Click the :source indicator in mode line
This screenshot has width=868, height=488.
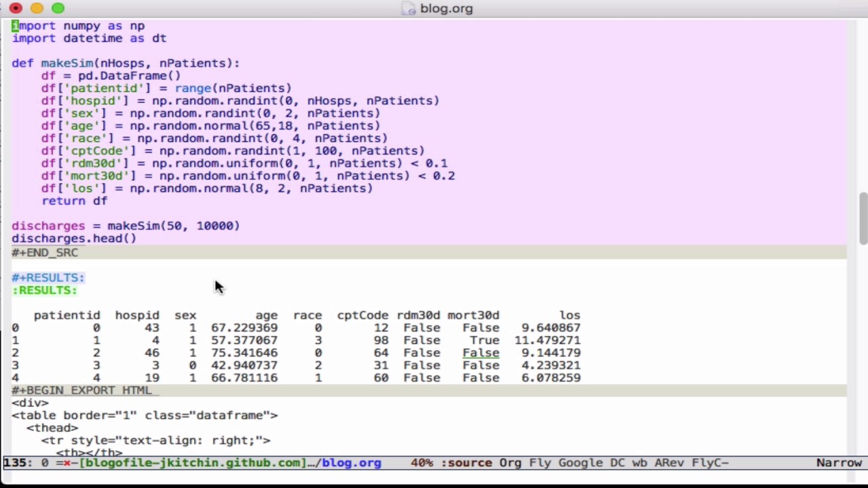(466, 463)
